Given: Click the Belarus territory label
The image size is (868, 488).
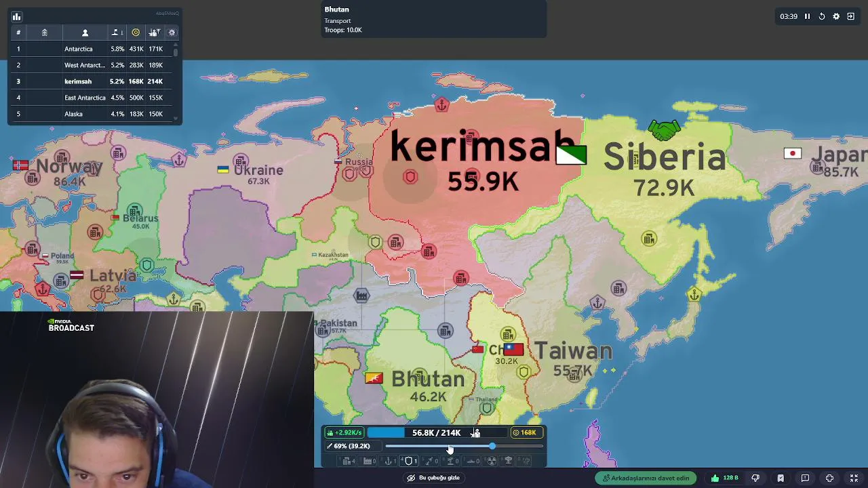Looking at the screenshot, I should (x=140, y=218).
